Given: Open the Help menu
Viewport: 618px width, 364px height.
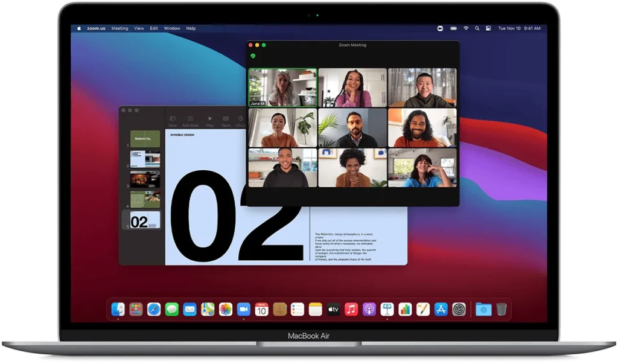Looking at the screenshot, I should click(x=191, y=28).
